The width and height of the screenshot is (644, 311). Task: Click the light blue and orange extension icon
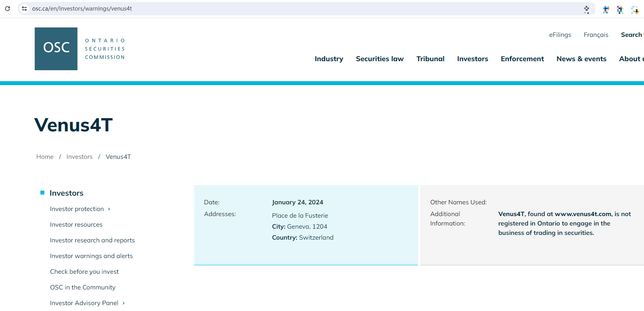click(x=635, y=9)
